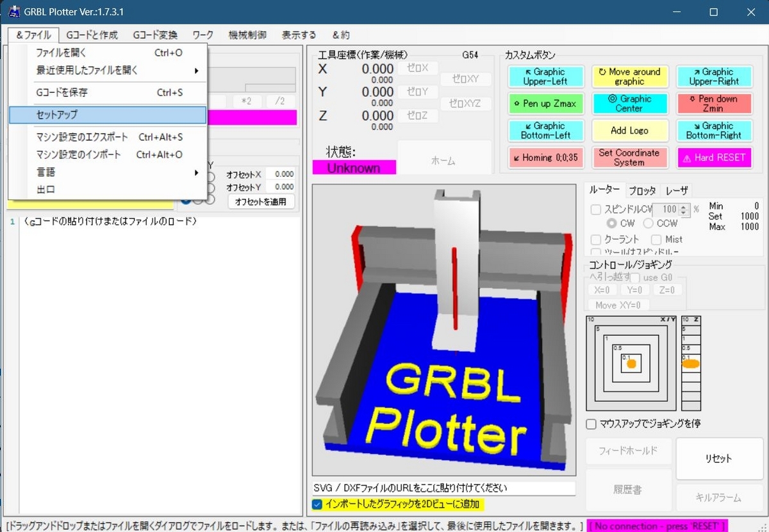This screenshot has width=769, height=532.
Task: Click the Graphic Upper-Right custom button
Action: pos(714,76)
